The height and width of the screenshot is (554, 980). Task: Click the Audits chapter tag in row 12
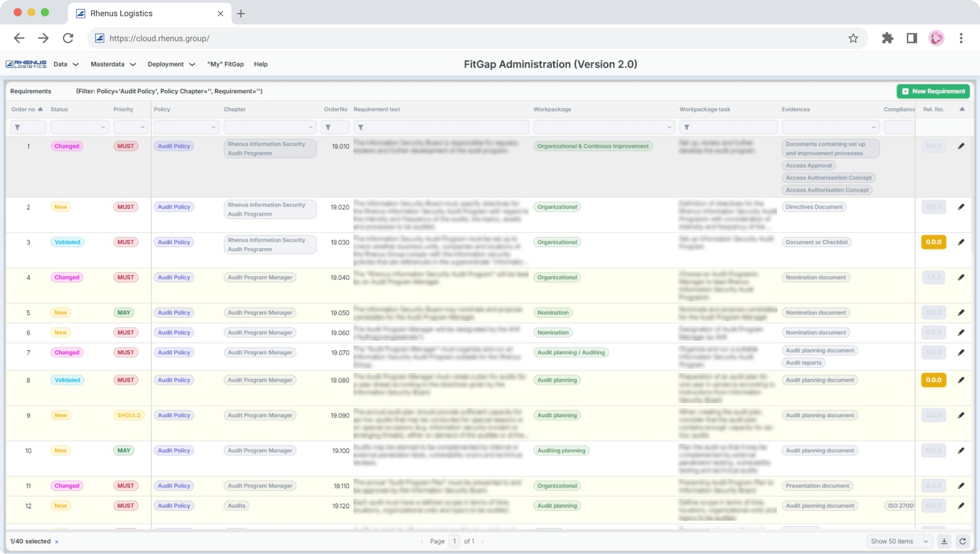[x=236, y=506]
